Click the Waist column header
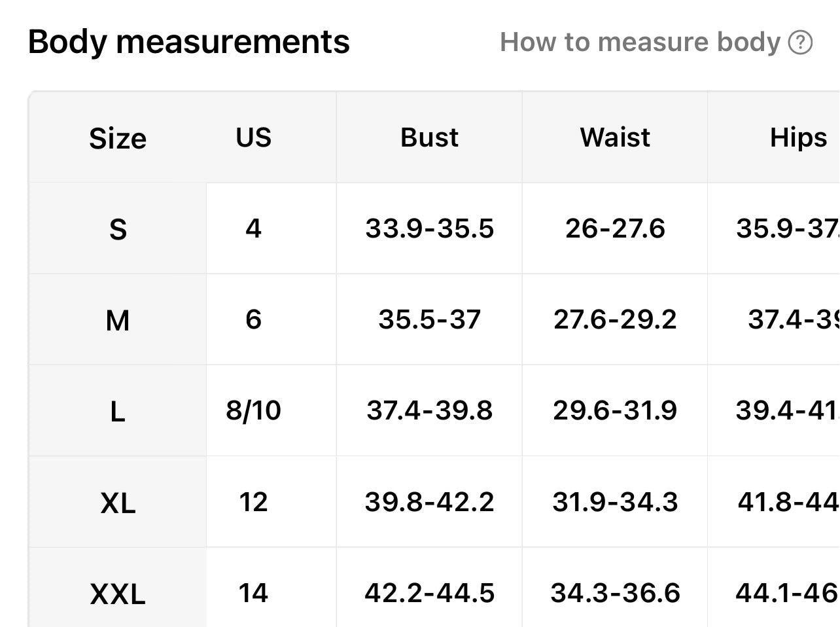Image resolution: width=840 pixels, height=627 pixels. coord(615,137)
